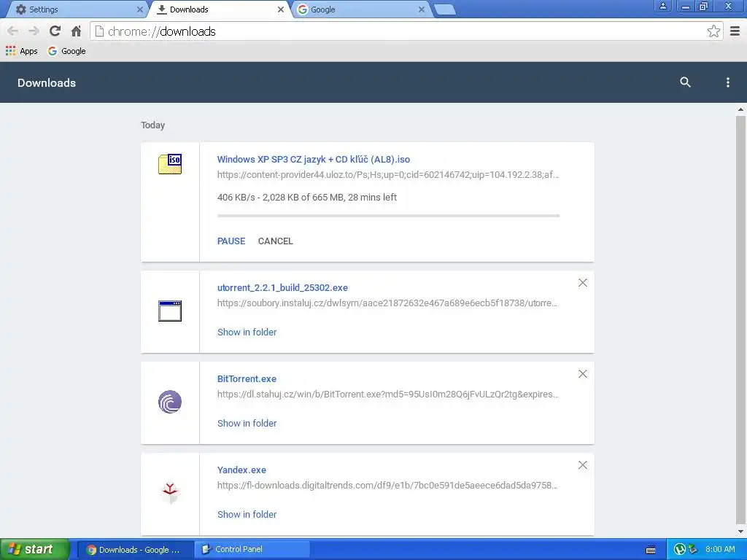
Task: Click the page scrollbar down arrow
Action: (x=740, y=532)
